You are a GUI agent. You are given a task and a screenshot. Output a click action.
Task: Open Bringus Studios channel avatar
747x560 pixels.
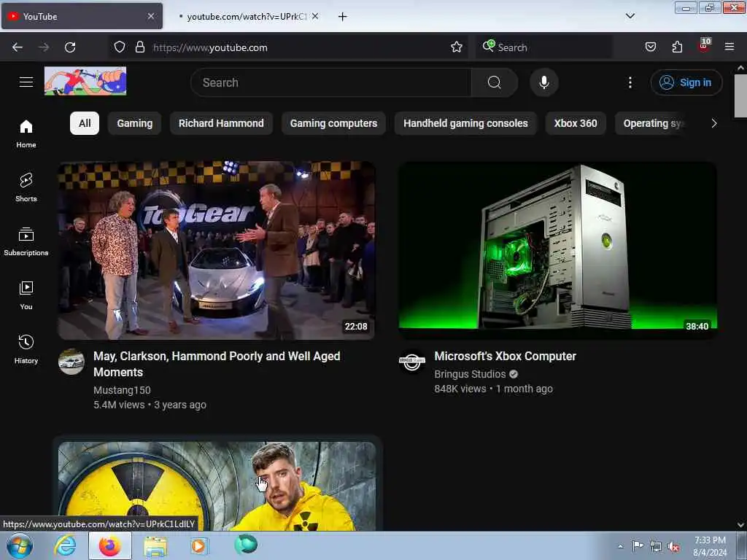tap(412, 362)
